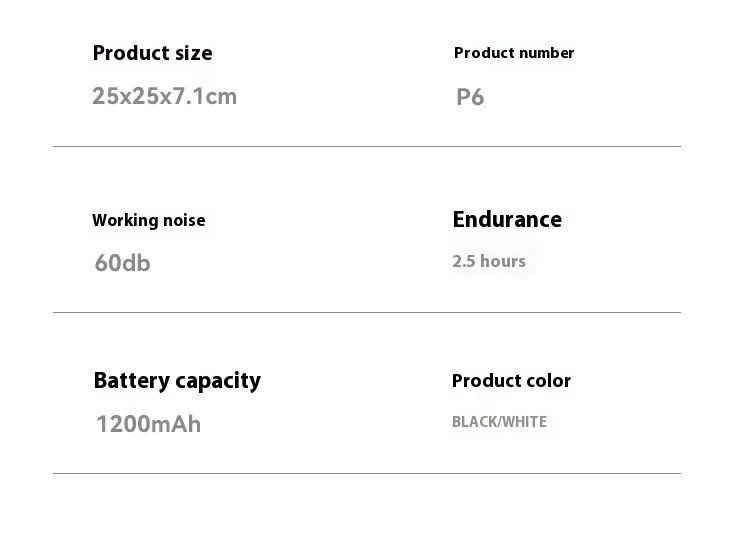The image size is (750, 547).
Task: Click the 'Product number' label
Action: (x=513, y=53)
